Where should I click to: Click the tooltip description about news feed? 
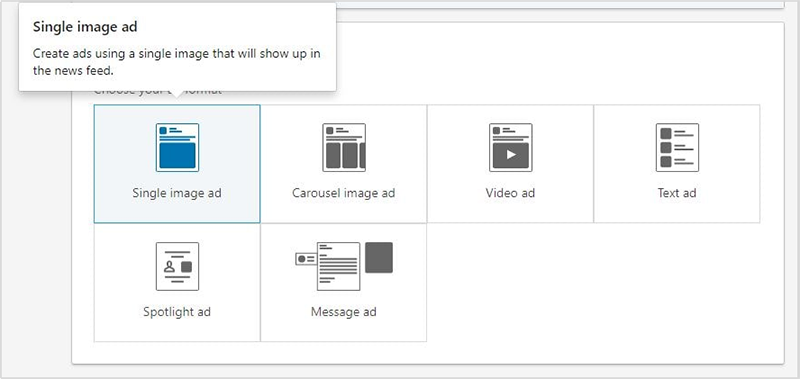click(x=177, y=62)
